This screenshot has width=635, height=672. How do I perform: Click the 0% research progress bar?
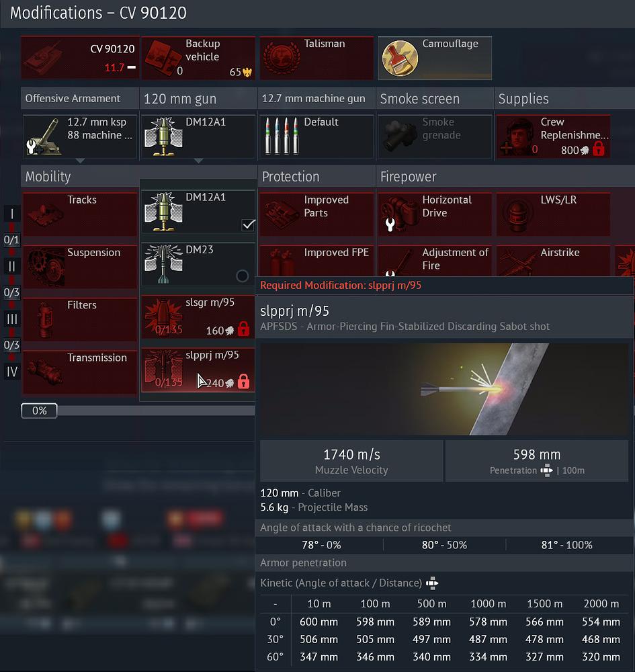pyautogui.click(x=138, y=411)
